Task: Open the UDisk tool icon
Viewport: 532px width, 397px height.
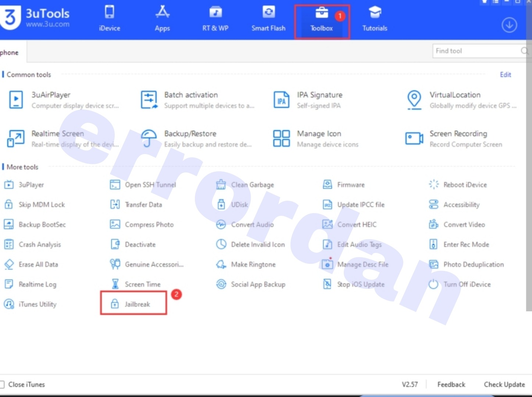Action: [221, 204]
